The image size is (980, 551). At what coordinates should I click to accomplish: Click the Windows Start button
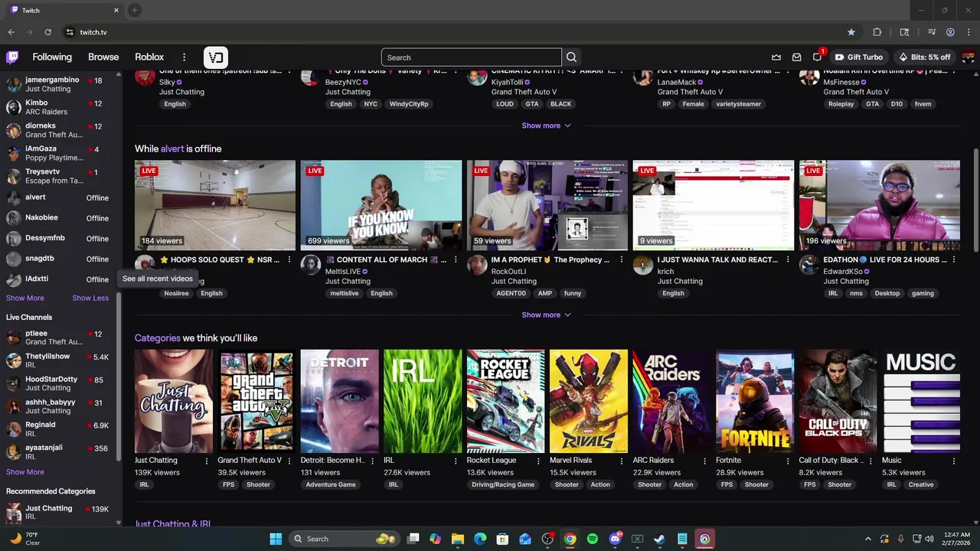[x=276, y=539]
